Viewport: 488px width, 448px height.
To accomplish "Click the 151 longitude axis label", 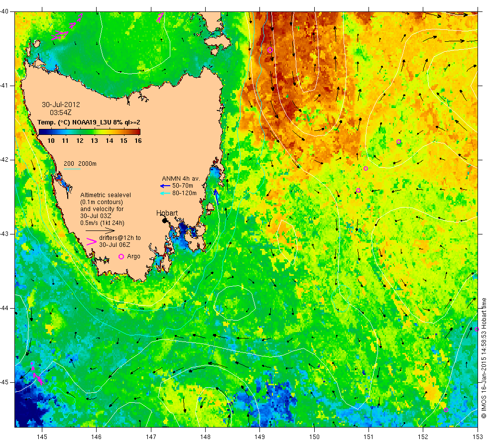I will 368,437.
